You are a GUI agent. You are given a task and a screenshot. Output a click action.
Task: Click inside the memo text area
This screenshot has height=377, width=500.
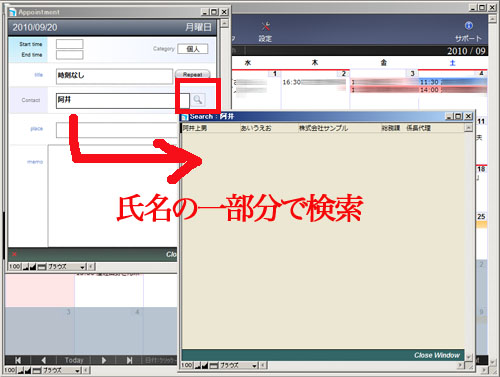pyautogui.click(x=113, y=196)
